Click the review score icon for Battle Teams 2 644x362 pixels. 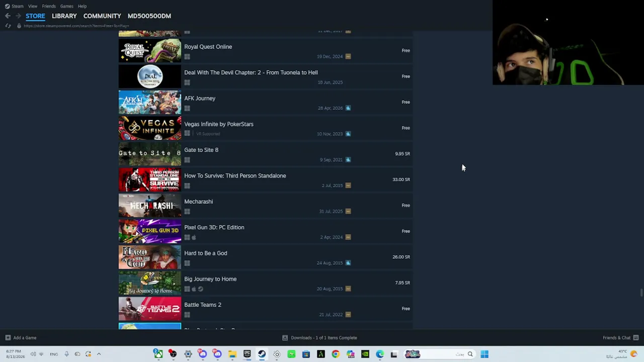click(x=348, y=315)
